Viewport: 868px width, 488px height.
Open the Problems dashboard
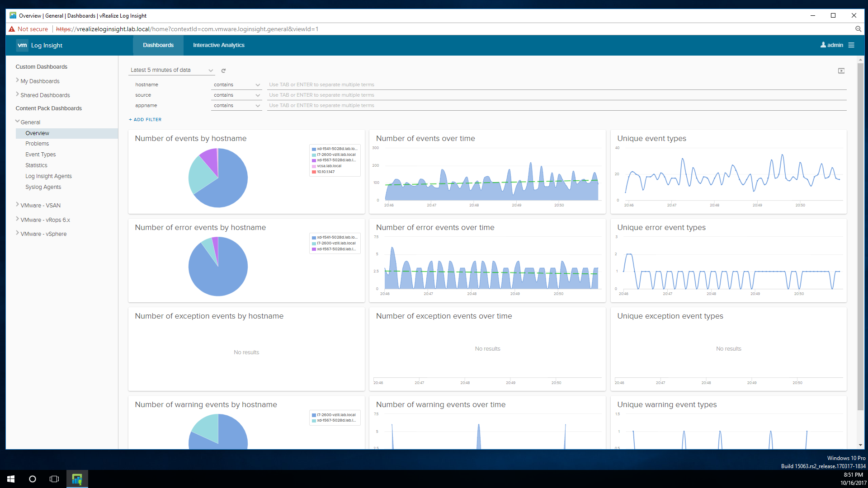pyautogui.click(x=37, y=144)
